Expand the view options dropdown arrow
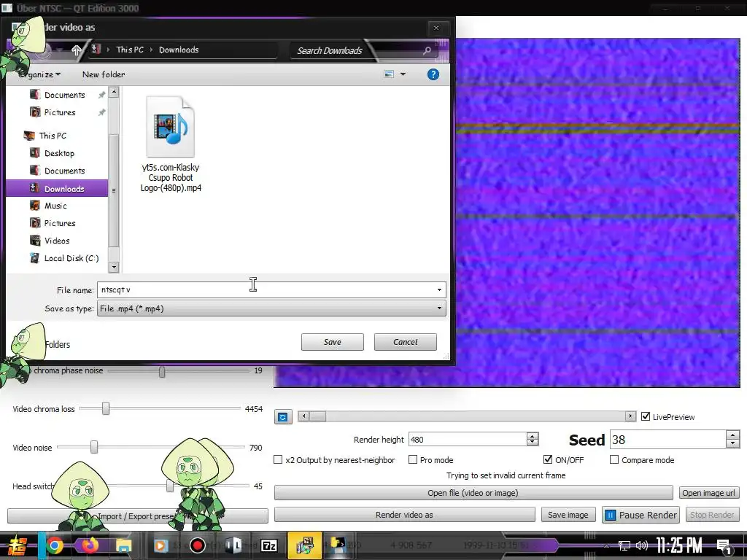This screenshot has height=560, width=747. 403,74
